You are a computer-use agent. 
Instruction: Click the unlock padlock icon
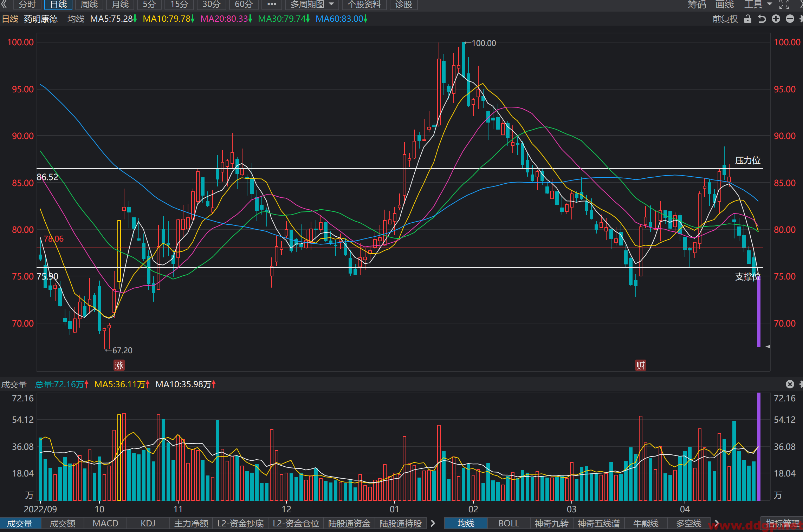(x=748, y=19)
